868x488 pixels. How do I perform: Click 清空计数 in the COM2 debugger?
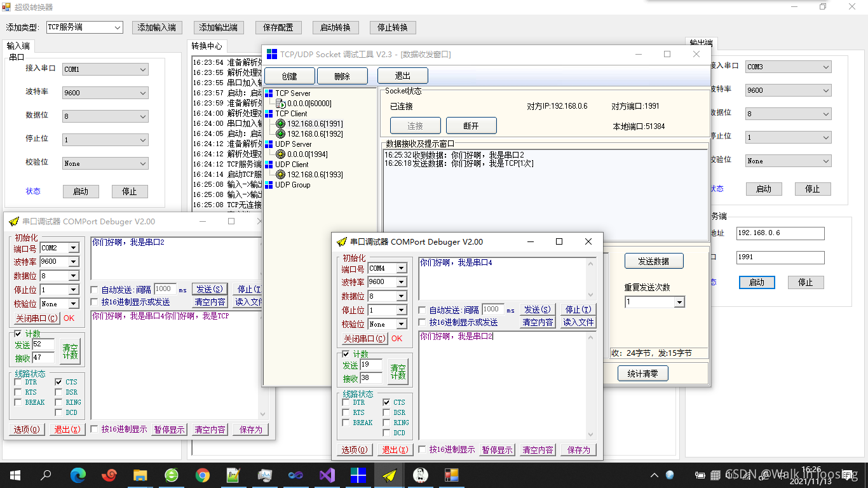[71, 351]
